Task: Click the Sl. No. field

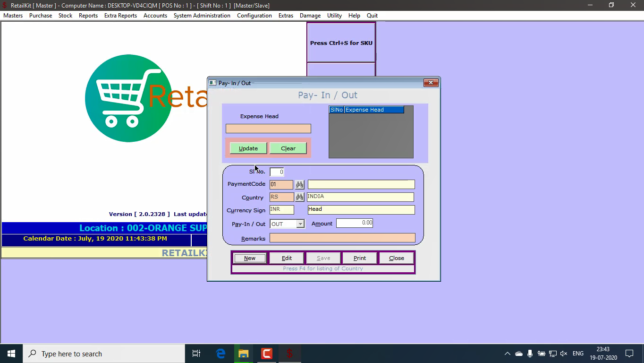Action: click(x=277, y=172)
